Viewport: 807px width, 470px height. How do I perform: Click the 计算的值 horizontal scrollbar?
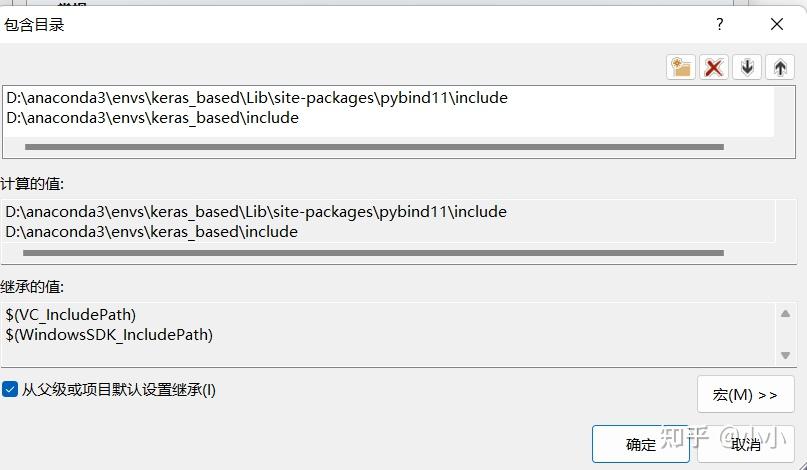(x=374, y=253)
